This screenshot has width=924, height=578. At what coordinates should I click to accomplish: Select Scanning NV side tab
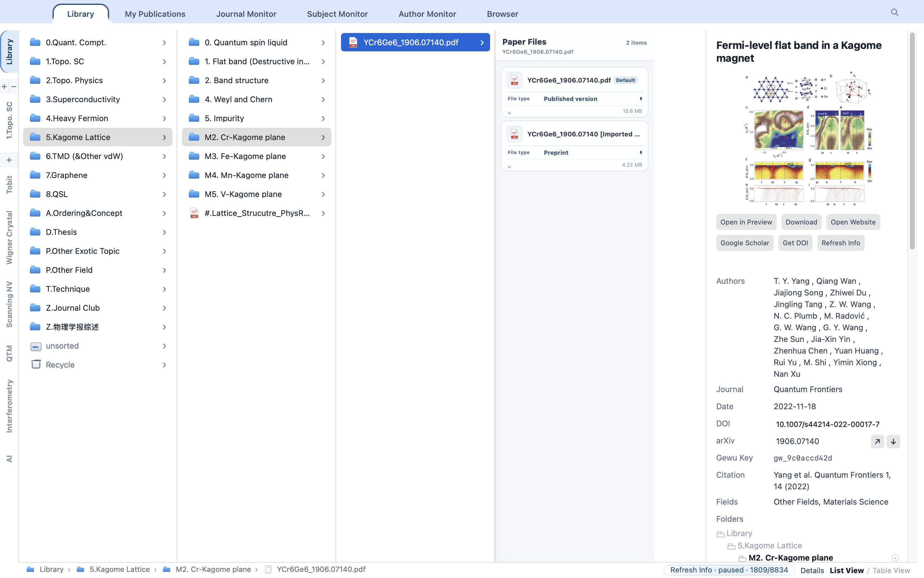[9, 305]
